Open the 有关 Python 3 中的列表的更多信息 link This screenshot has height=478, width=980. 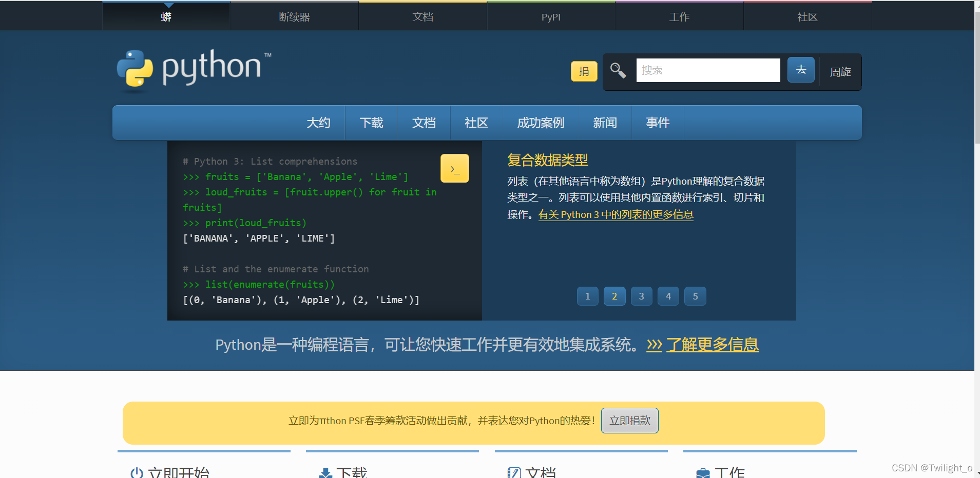click(616, 214)
